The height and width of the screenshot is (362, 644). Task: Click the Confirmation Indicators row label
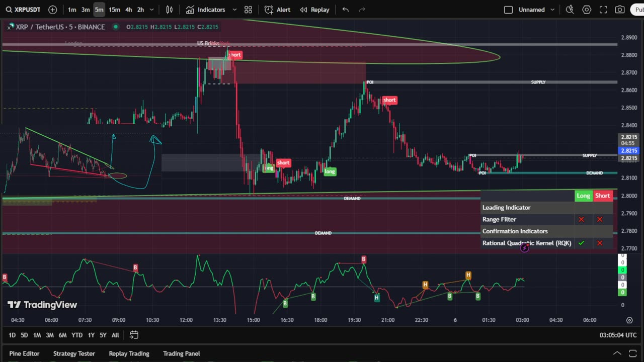[515, 231]
